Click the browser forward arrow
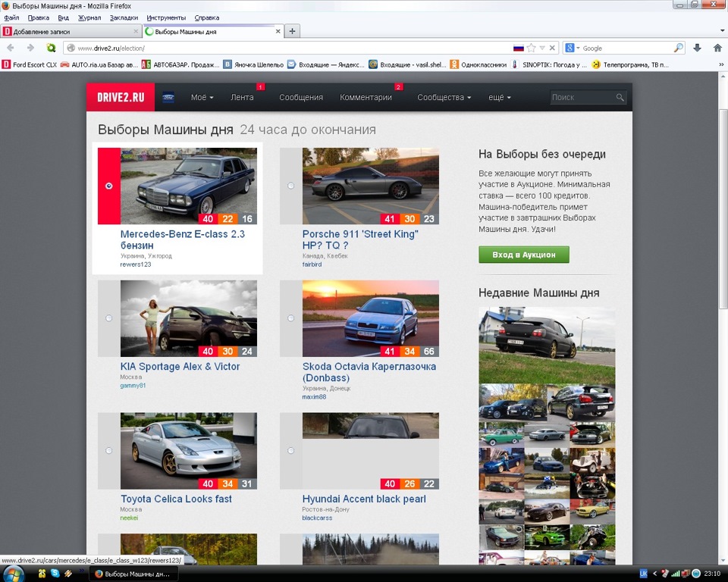This screenshot has height=582, width=728. click(30, 48)
